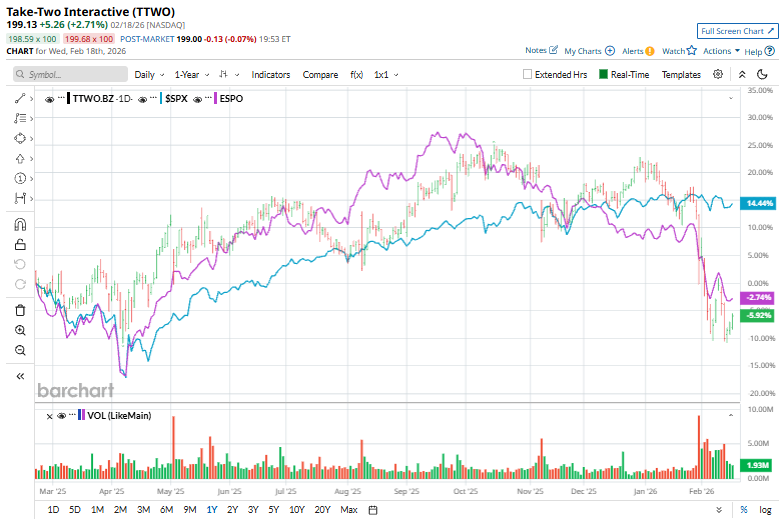The width and height of the screenshot is (782, 522).
Task: Select the magnet snap tool
Action: point(20,225)
